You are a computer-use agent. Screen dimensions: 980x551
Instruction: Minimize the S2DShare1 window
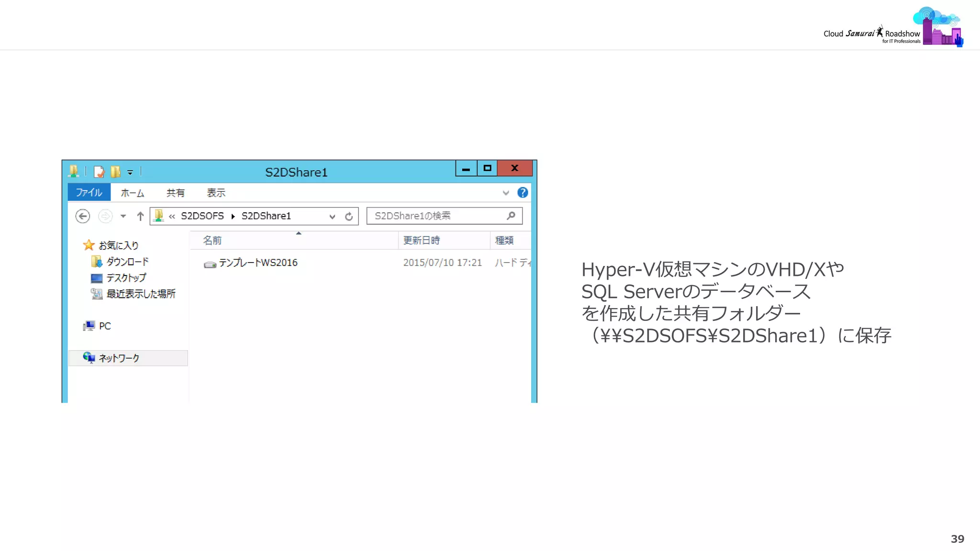point(466,168)
